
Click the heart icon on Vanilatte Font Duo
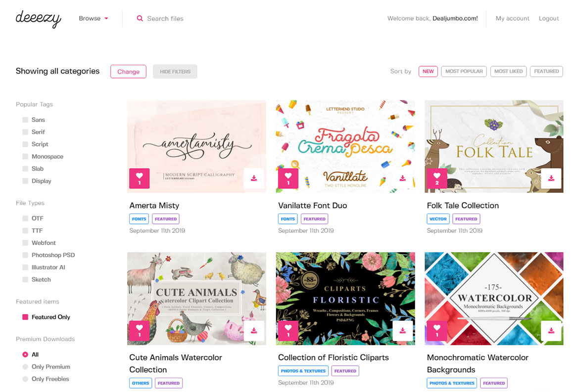click(x=288, y=178)
